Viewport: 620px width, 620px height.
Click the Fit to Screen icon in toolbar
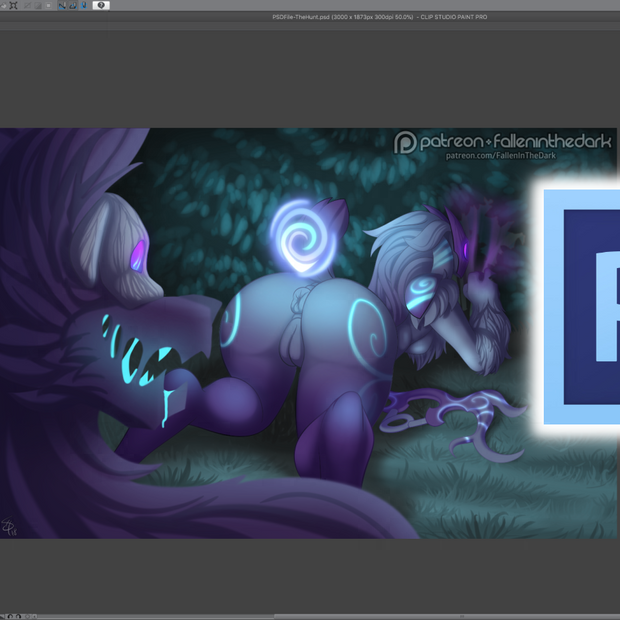click(13, 6)
